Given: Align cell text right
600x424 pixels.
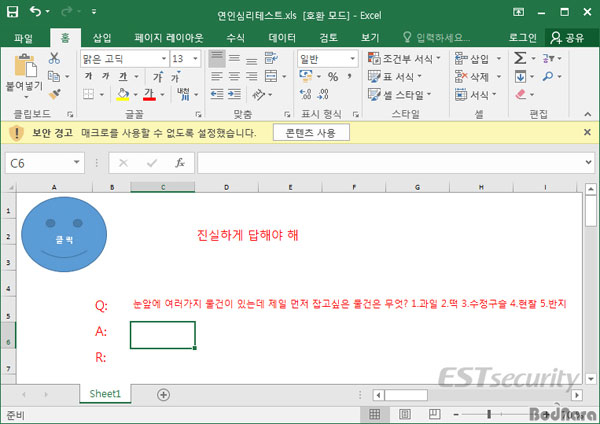Looking at the screenshot, I should tap(251, 77).
